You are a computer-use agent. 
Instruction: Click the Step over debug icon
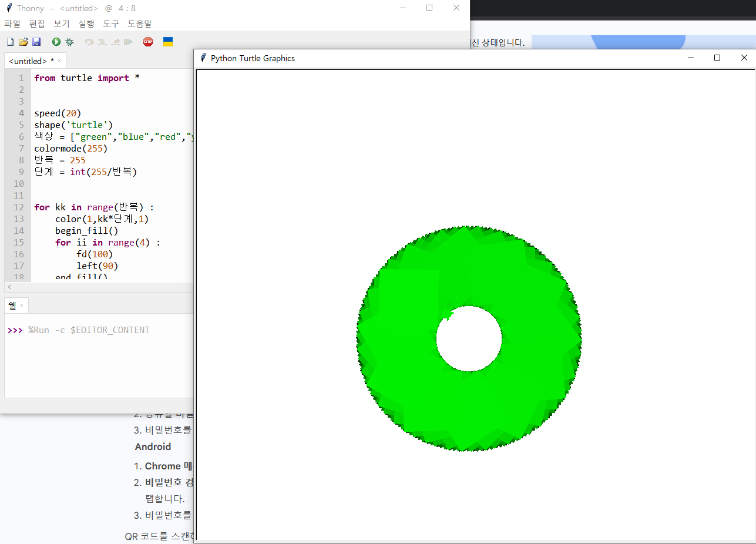coord(89,42)
